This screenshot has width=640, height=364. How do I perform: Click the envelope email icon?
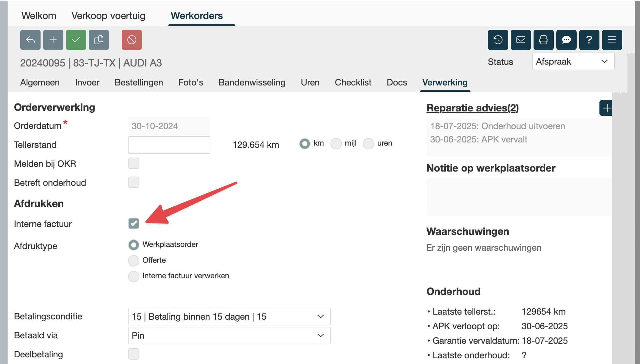[x=521, y=40]
